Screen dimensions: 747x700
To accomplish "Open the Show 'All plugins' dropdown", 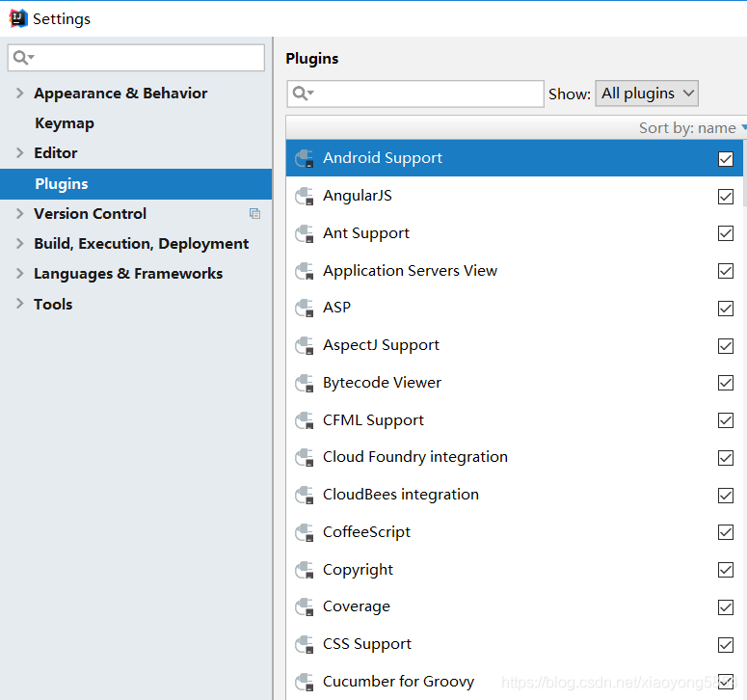I will (647, 94).
